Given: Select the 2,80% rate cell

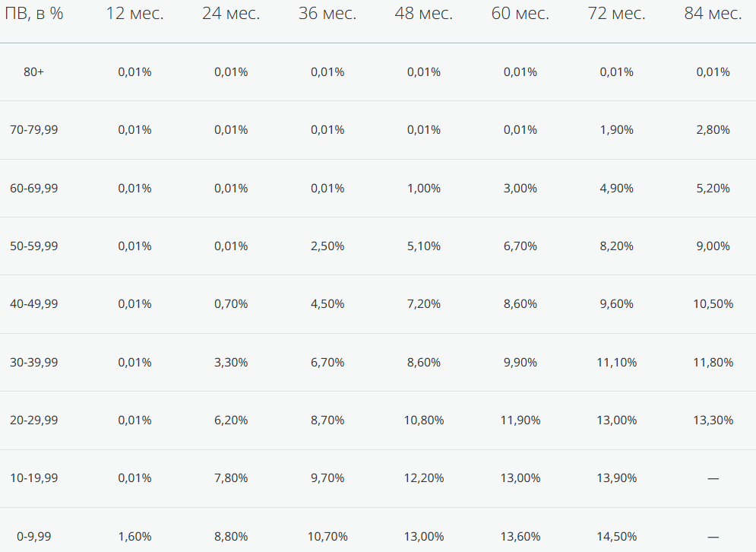Looking at the screenshot, I should pyautogui.click(x=713, y=130).
